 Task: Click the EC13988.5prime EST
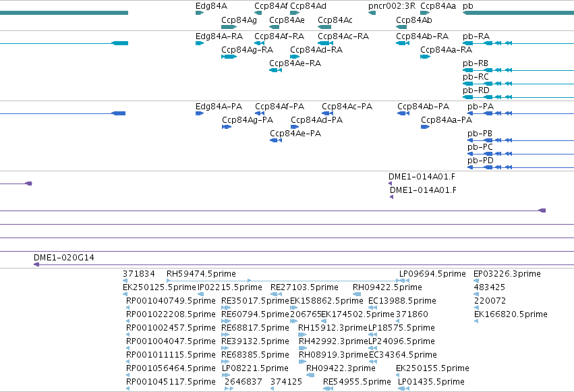click(372, 308)
